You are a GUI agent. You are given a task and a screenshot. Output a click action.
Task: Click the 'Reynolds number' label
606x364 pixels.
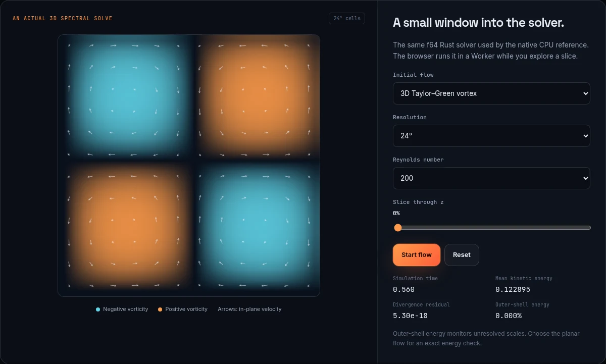pos(418,160)
